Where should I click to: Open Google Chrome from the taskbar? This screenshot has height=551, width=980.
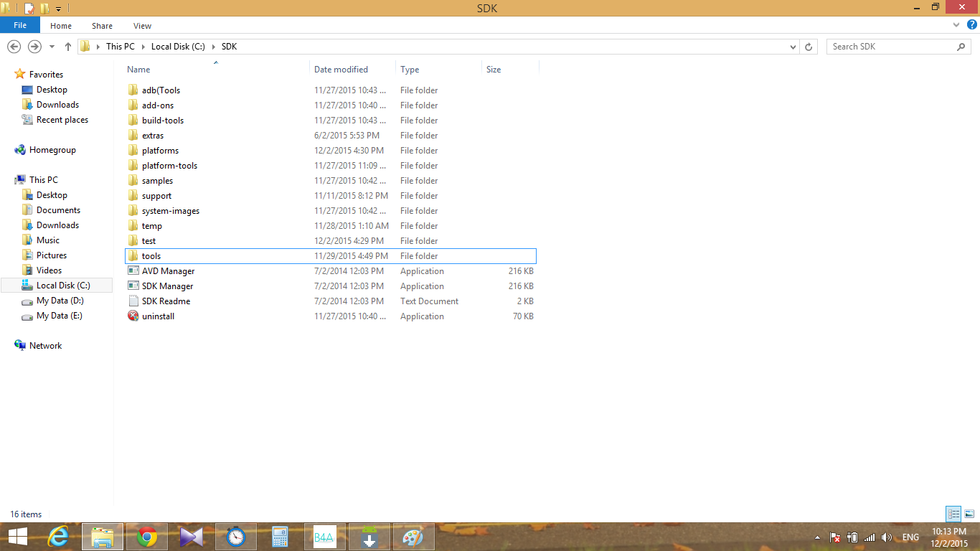147,537
